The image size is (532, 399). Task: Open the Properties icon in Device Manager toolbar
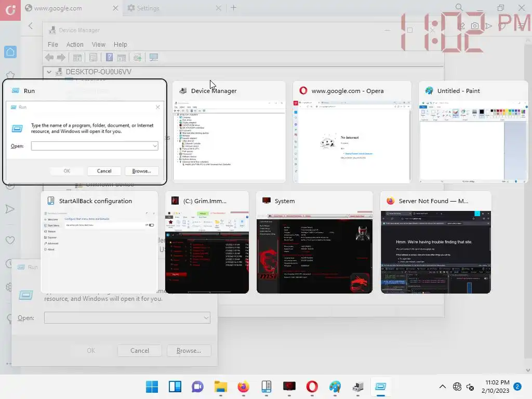coord(94,58)
